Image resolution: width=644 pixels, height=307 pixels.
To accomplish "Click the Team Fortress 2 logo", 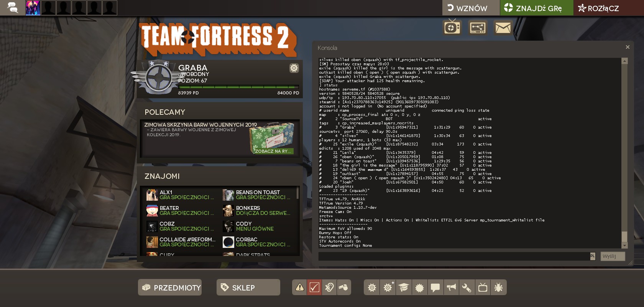I will (218, 40).
